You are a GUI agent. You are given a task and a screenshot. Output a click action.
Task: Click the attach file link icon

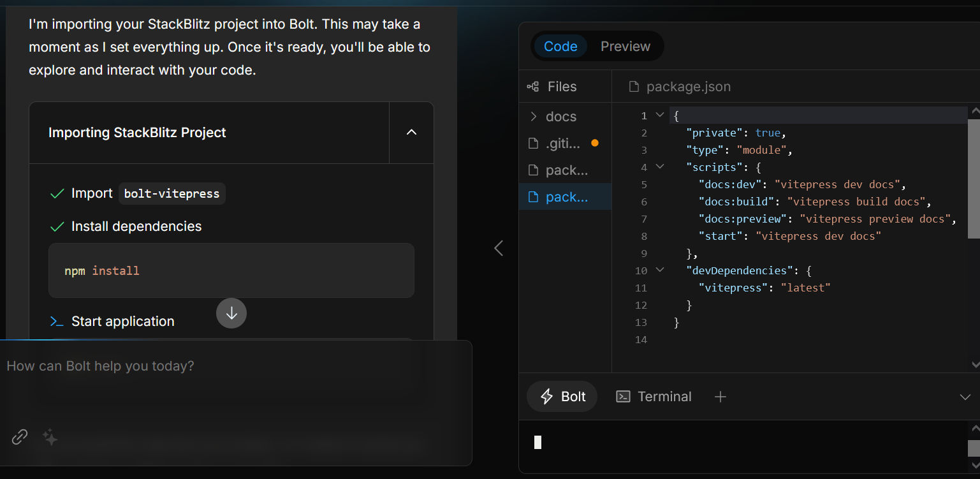20,437
